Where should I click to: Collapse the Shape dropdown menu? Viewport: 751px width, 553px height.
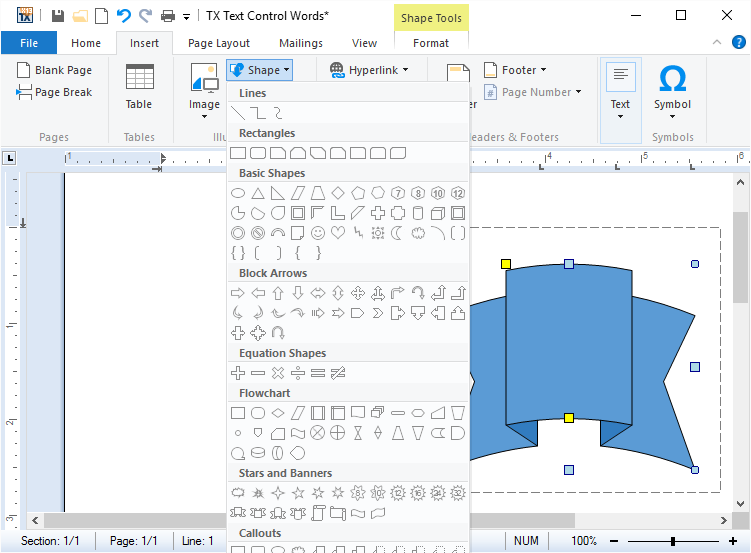coord(259,70)
